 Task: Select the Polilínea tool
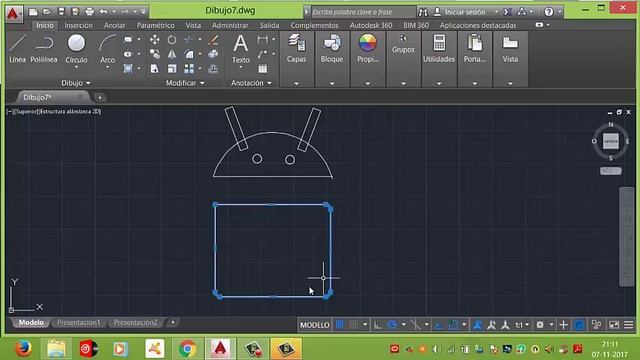(44, 49)
